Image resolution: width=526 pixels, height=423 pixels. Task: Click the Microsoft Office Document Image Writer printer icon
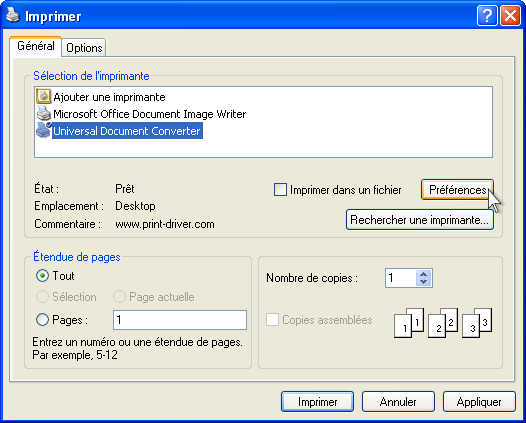click(44, 113)
